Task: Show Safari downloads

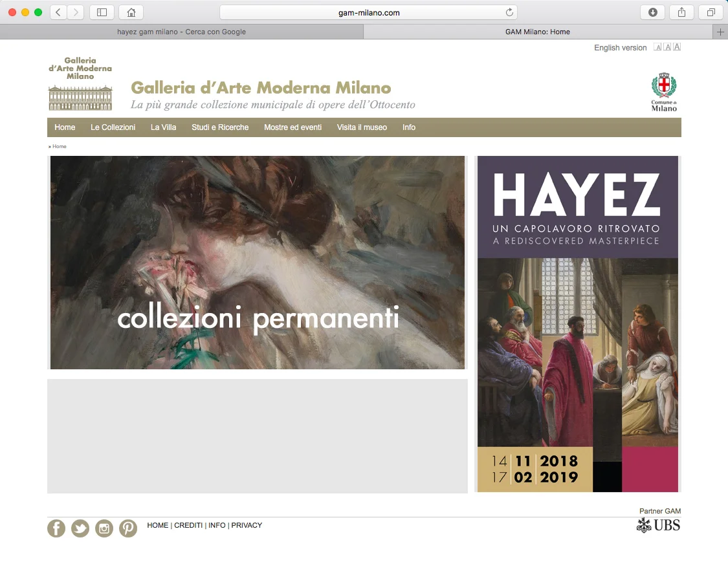Action: pos(652,12)
